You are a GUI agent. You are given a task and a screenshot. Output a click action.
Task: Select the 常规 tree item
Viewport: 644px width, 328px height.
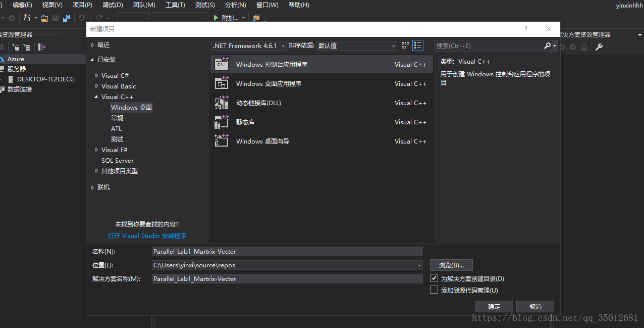[117, 118]
